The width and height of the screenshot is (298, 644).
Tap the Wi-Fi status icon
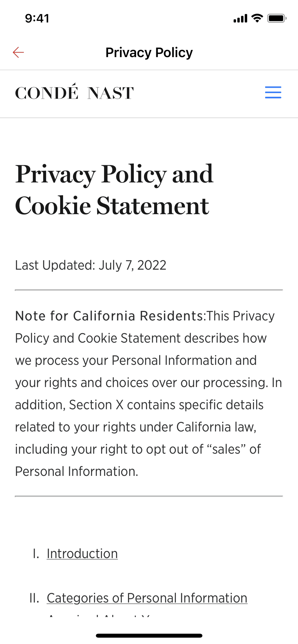[x=257, y=18]
